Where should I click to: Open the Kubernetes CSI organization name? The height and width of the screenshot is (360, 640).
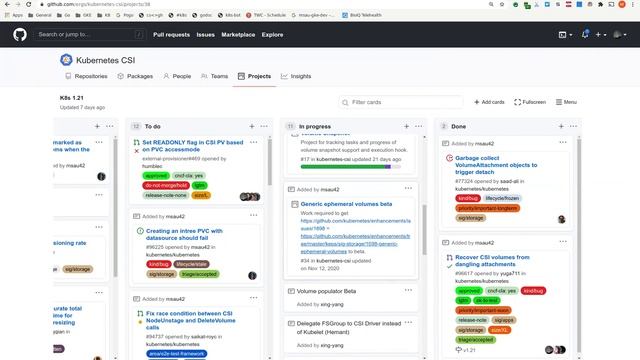click(x=106, y=60)
